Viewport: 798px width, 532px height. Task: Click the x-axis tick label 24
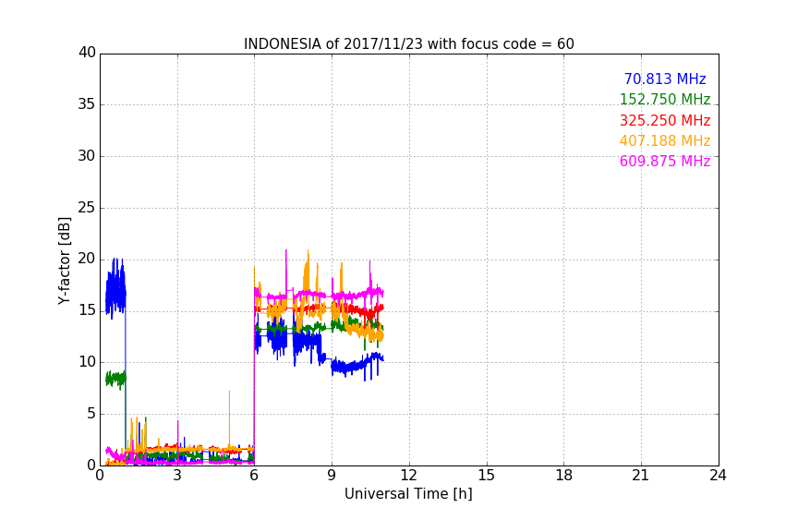[x=718, y=476]
